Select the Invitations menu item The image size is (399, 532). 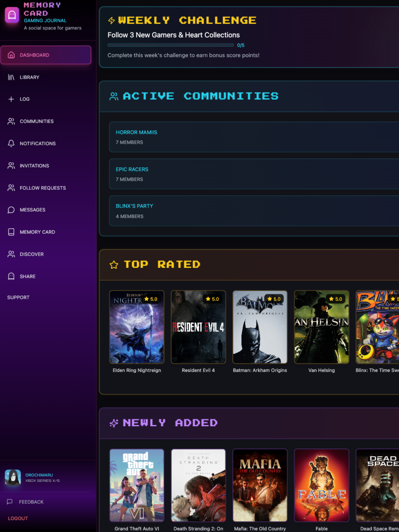click(x=46, y=166)
